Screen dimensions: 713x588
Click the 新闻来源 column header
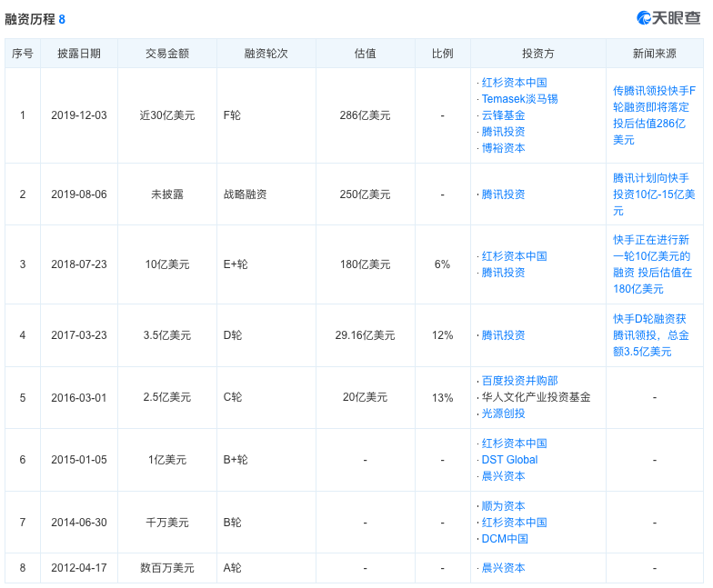pyautogui.click(x=655, y=54)
